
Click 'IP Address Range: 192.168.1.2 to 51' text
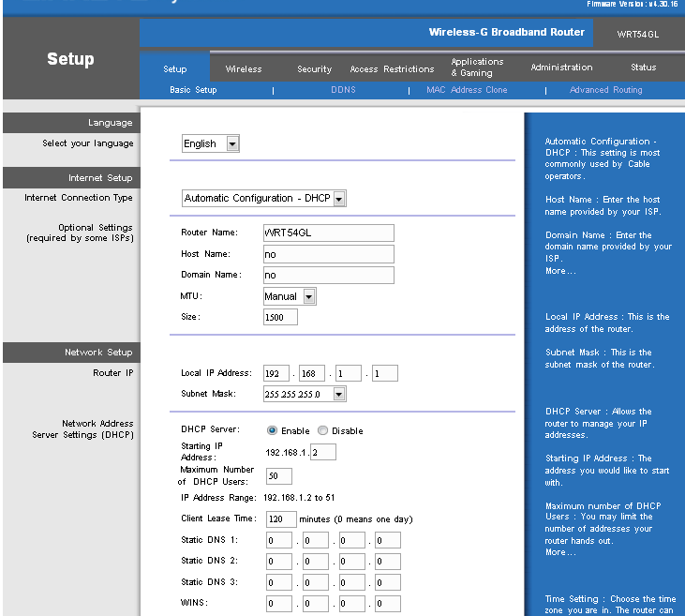tap(258, 498)
